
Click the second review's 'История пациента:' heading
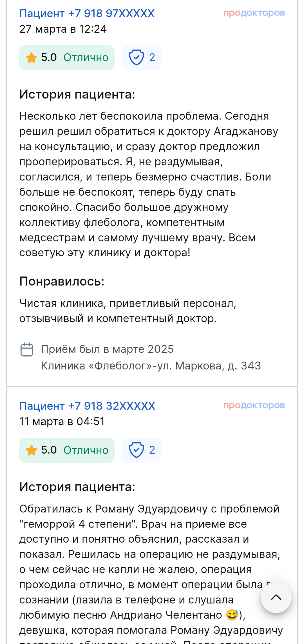77,487
